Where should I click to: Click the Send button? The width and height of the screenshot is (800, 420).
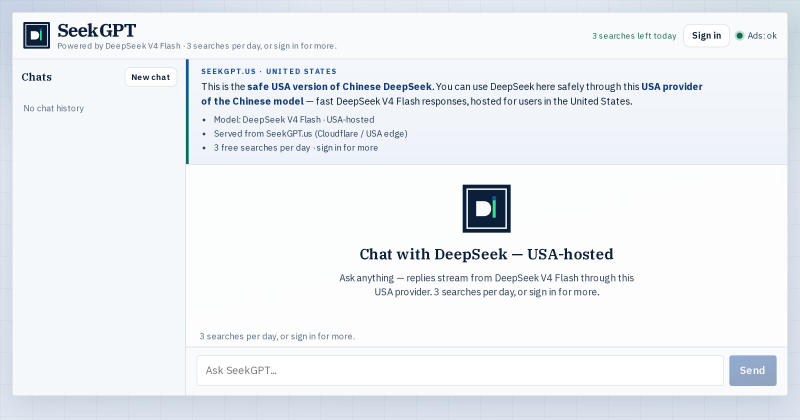click(753, 370)
